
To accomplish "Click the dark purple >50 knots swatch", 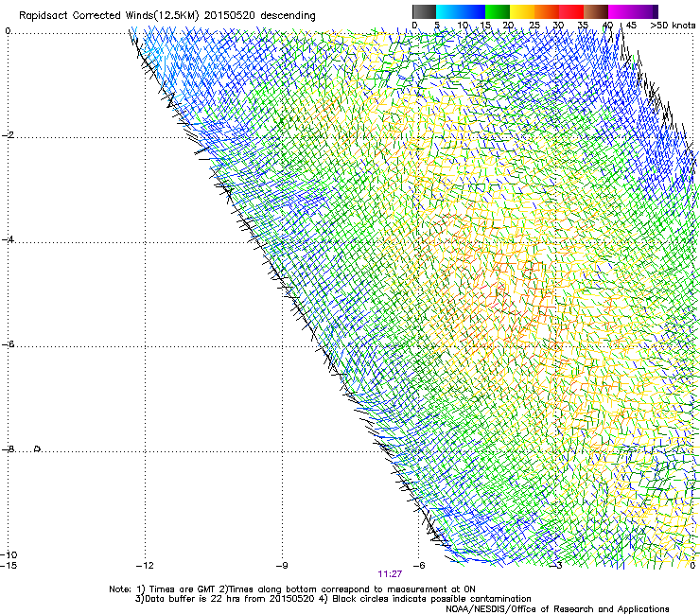I will click(x=655, y=11).
